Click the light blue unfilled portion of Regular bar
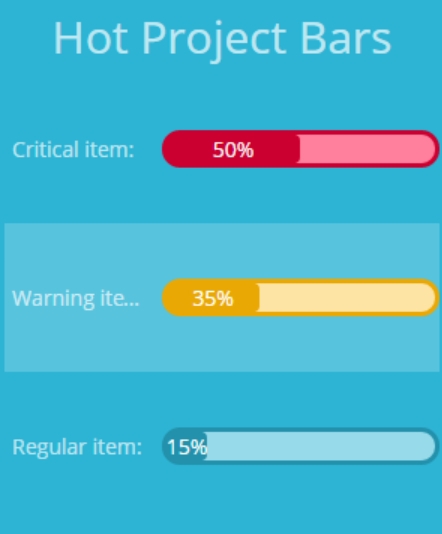Screen dimensions: 442x534 [x=321, y=446]
